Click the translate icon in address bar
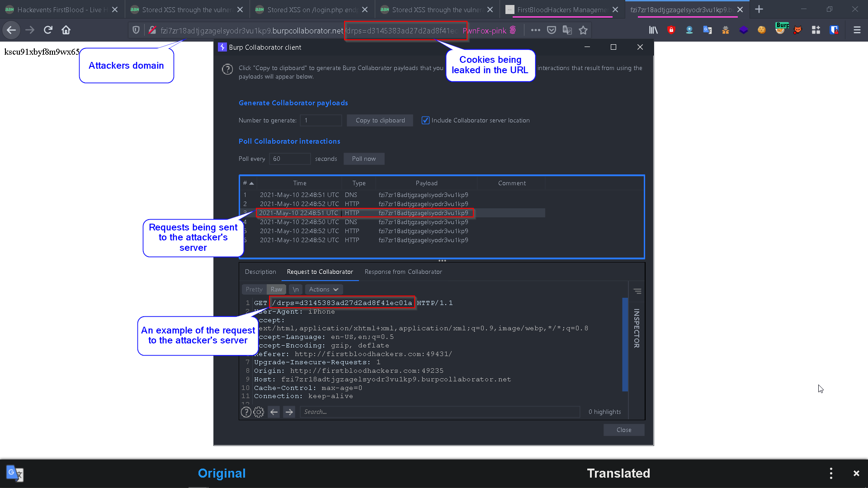Image resolution: width=868 pixels, height=488 pixels. coord(567,30)
